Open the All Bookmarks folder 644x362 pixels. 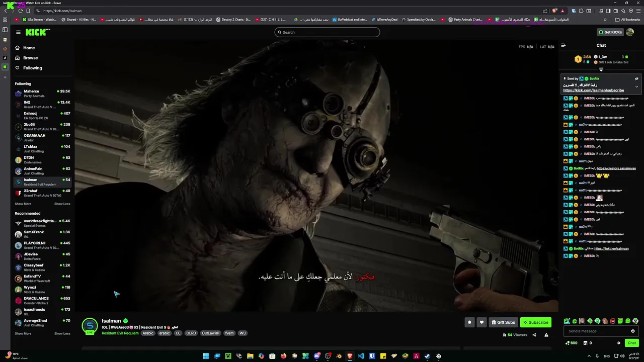click(628, 20)
